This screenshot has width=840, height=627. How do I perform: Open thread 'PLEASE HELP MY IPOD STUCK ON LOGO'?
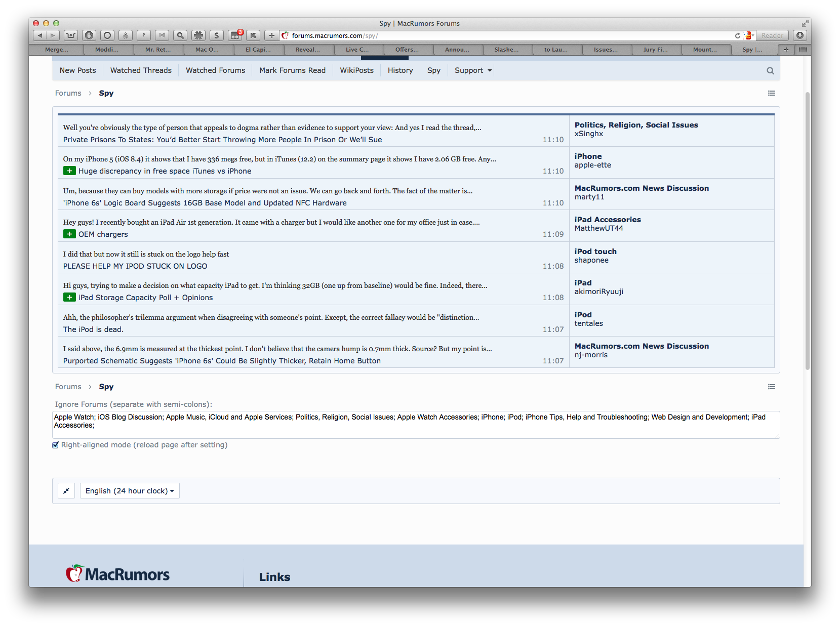tap(135, 266)
